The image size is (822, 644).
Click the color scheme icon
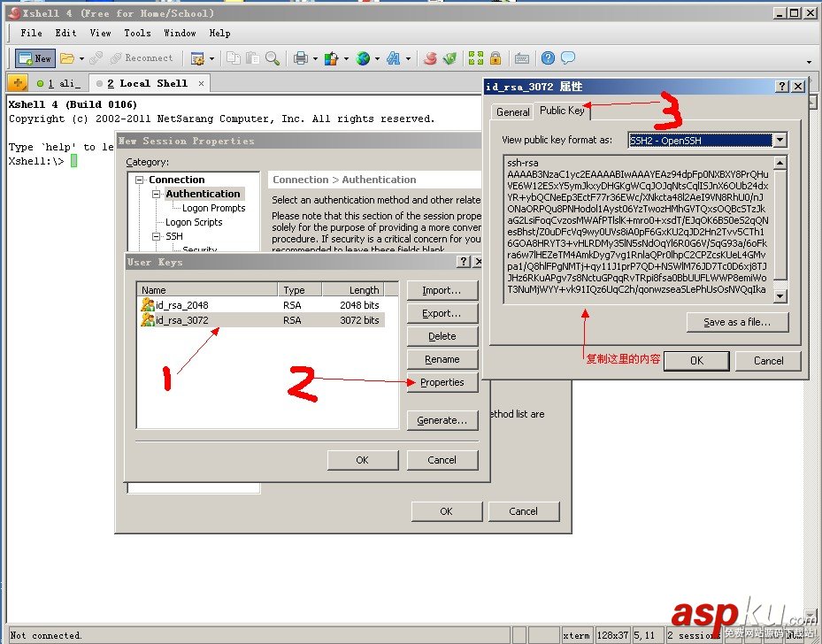coord(331,58)
